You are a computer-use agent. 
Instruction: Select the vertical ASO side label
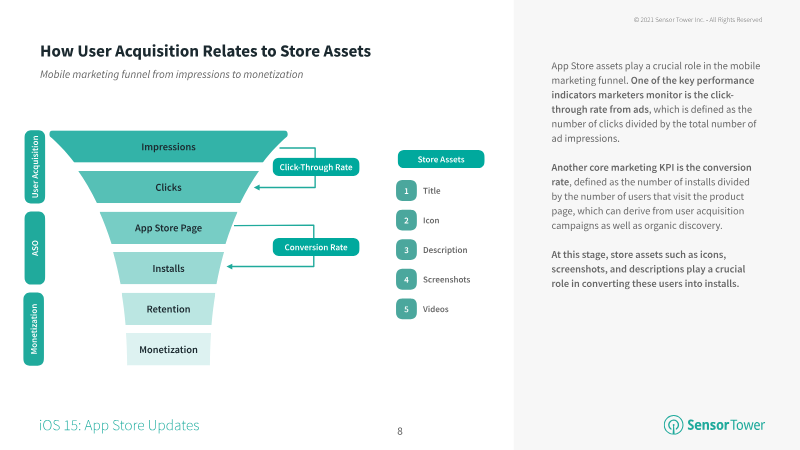point(34,246)
